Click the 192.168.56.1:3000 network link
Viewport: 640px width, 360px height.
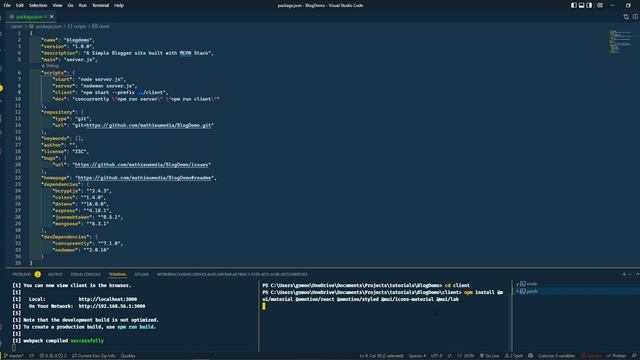pyautogui.click(x=112, y=306)
